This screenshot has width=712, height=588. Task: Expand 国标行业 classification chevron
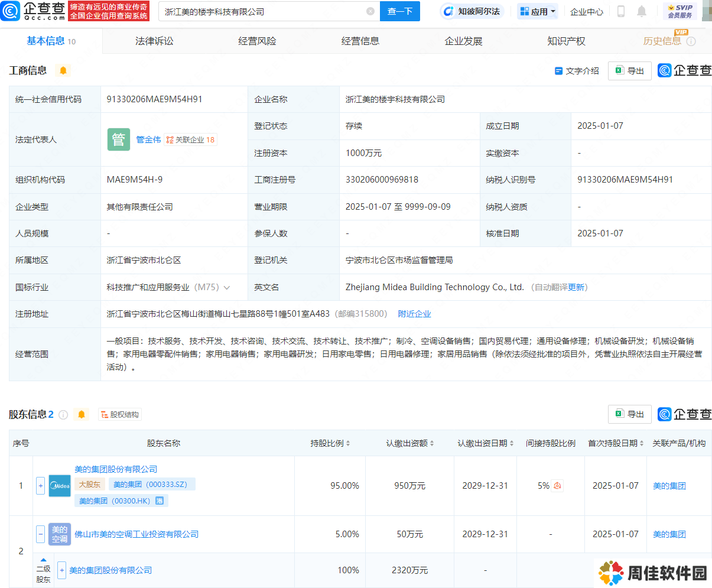pos(227,288)
